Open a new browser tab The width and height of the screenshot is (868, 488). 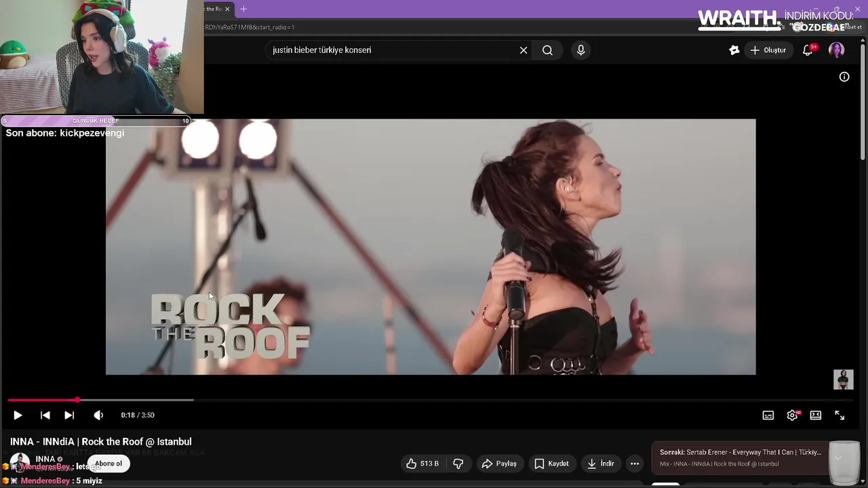[x=243, y=9]
